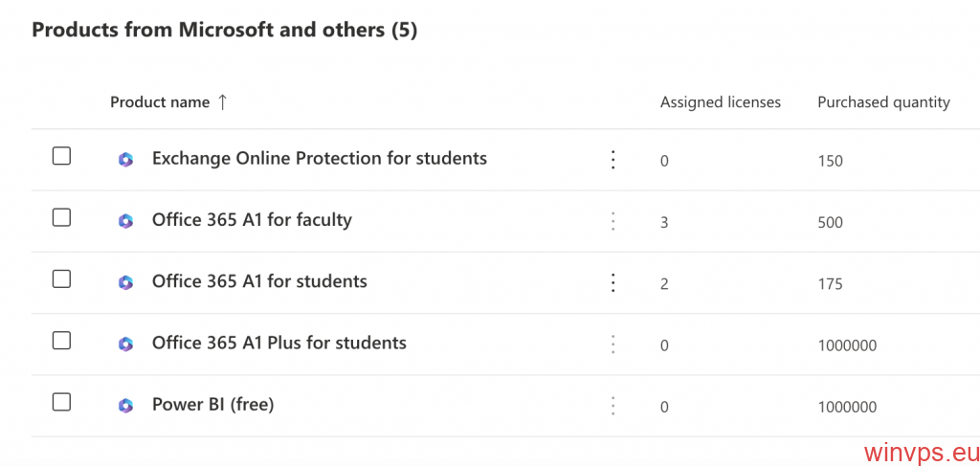Open more actions for Office 365 A1 for students
980x466 pixels.
[x=613, y=283]
